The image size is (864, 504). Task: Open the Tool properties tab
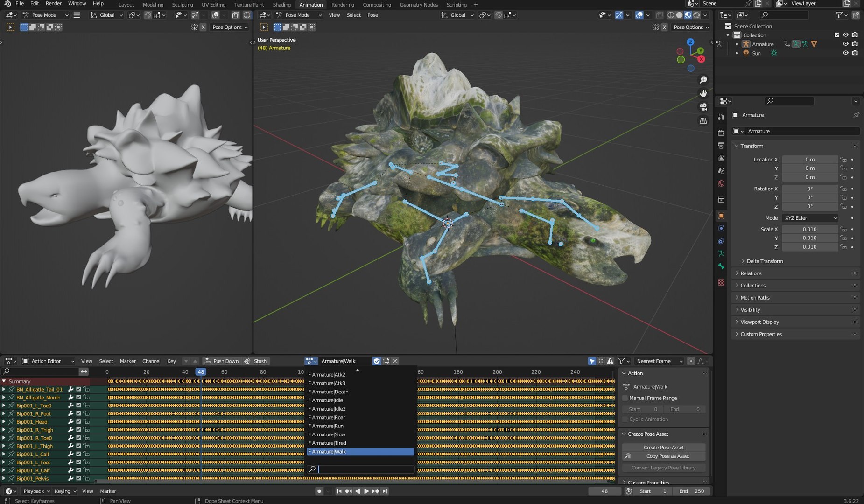721,116
